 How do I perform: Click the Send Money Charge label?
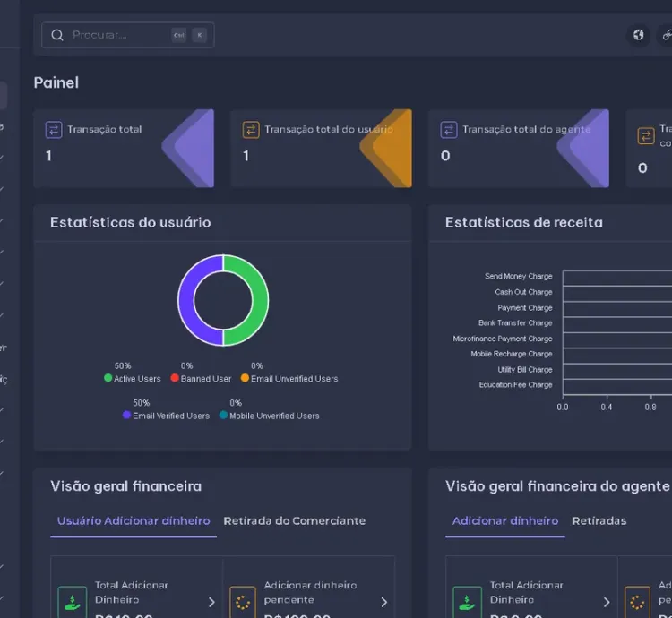click(519, 276)
